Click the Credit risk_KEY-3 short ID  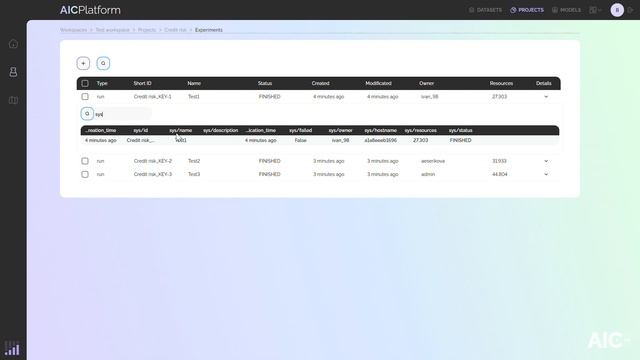click(153, 174)
